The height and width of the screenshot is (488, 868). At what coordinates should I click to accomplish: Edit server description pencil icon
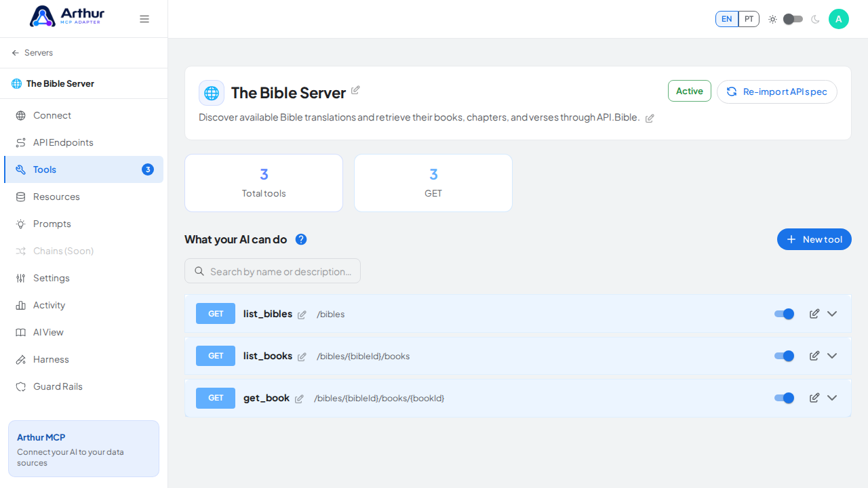(650, 118)
